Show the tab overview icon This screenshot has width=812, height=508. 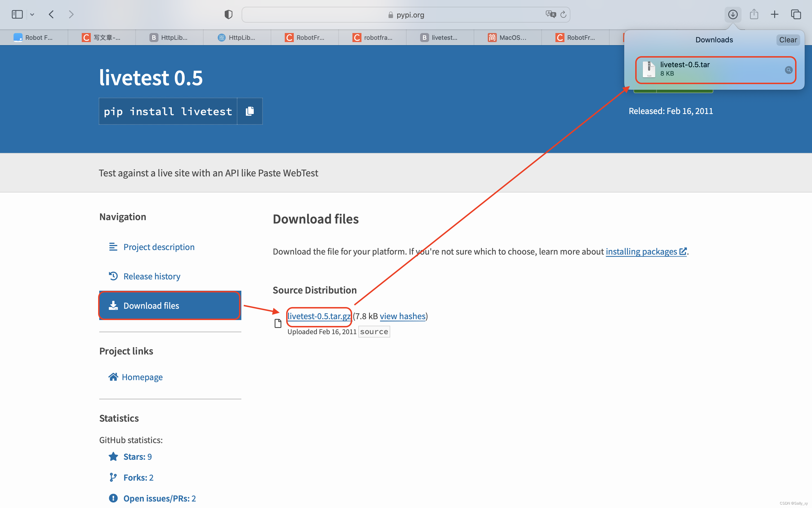coord(796,14)
